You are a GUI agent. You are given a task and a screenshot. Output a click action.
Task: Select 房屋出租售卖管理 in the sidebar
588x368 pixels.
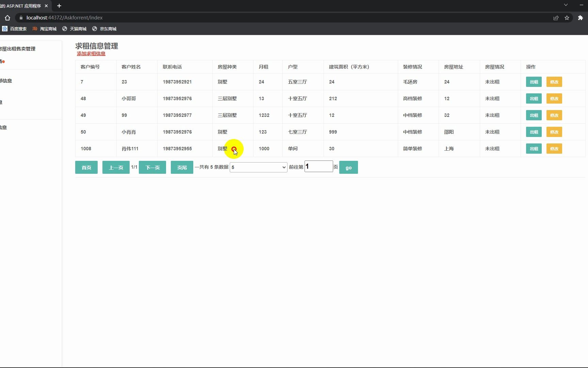coord(18,49)
